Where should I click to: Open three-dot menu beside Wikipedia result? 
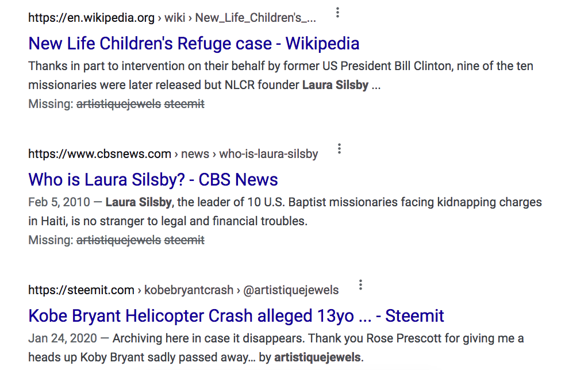tap(337, 13)
